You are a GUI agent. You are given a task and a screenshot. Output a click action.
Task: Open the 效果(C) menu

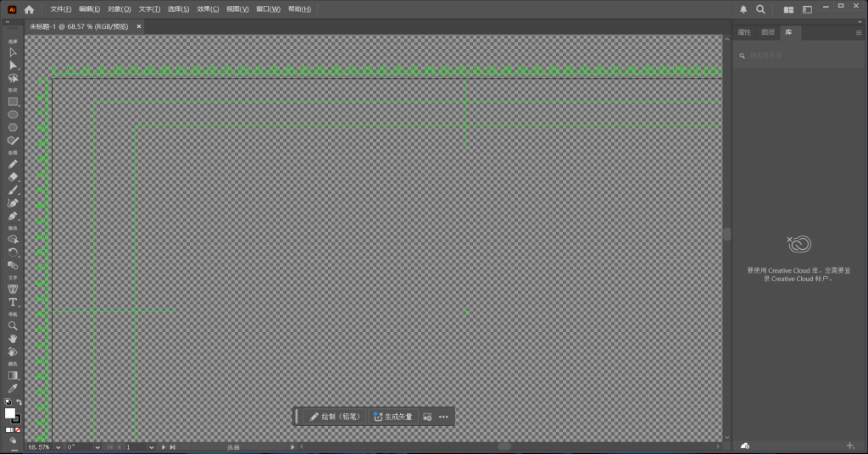(x=208, y=8)
